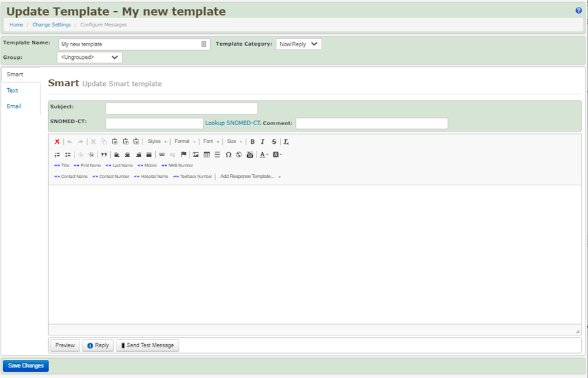
Task: Insert numbered list
Action: pos(57,155)
